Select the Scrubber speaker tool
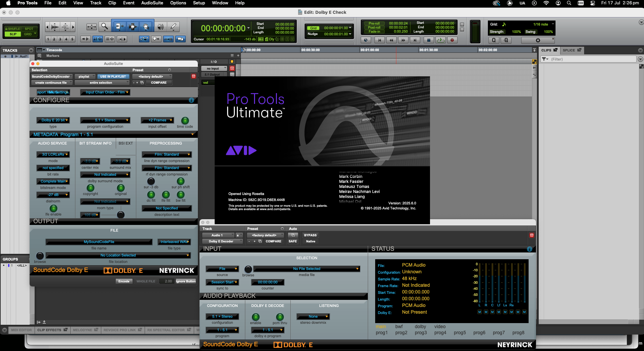The width and height of the screenshot is (644, 351). [160, 27]
